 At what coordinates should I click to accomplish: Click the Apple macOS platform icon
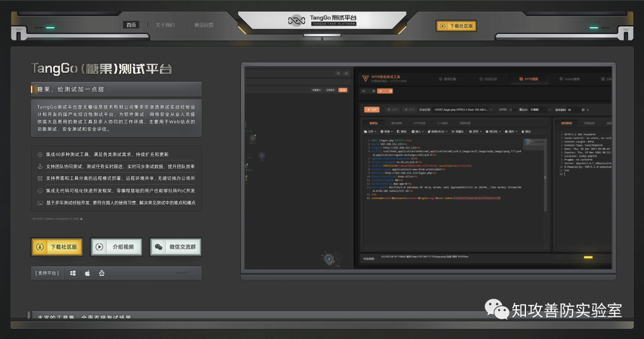point(88,273)
